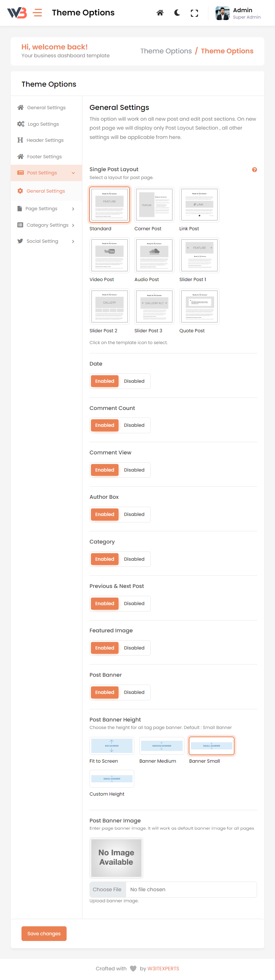Screen dimensions: 275x980
Task: Disable the Author Box option
Action: (134, 514)
